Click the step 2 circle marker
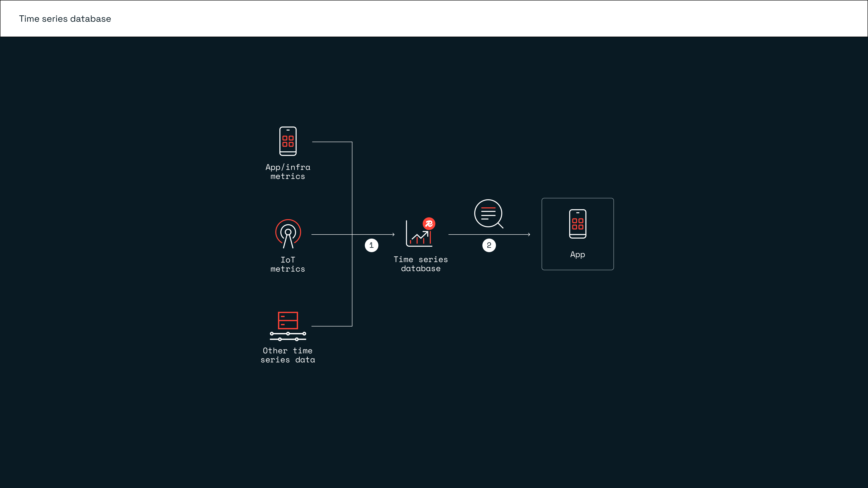 point(489,245)
